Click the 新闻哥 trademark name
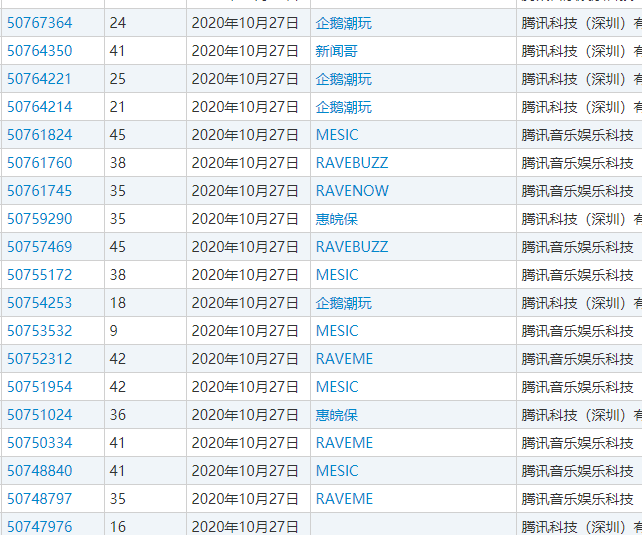The width and height of the screenshot is (642, 535). click(x=337, y=51)
